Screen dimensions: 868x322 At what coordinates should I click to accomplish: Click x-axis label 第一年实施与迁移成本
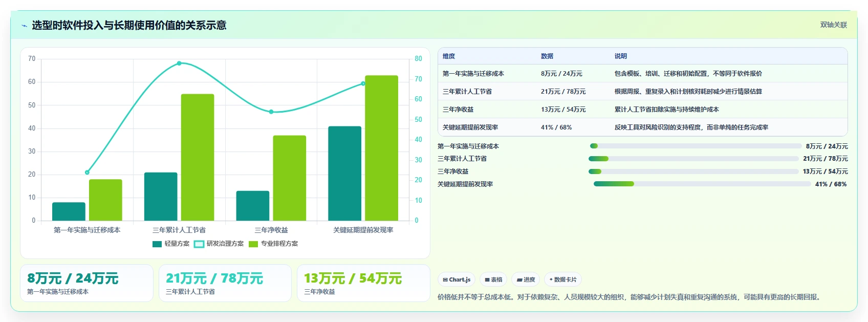click(x=87, y=230)
